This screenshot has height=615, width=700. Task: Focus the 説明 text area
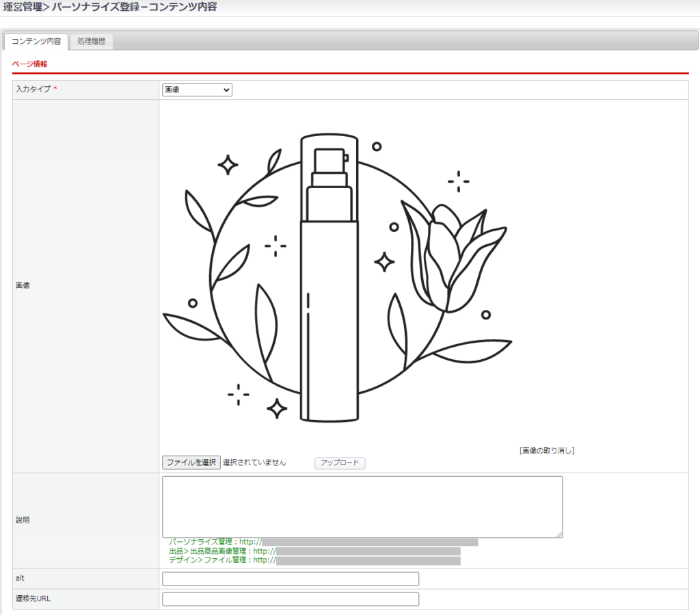[x=362, y=506]
